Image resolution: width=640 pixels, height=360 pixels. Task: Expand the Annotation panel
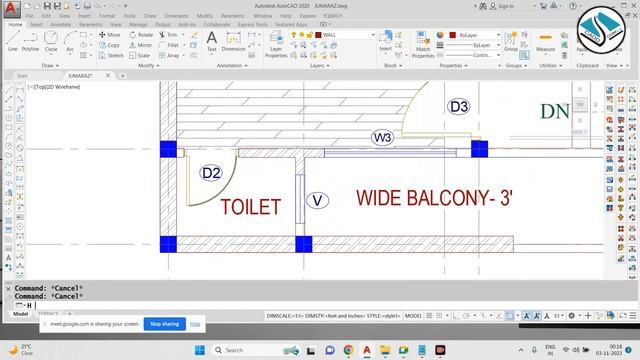tap(232, 65)
